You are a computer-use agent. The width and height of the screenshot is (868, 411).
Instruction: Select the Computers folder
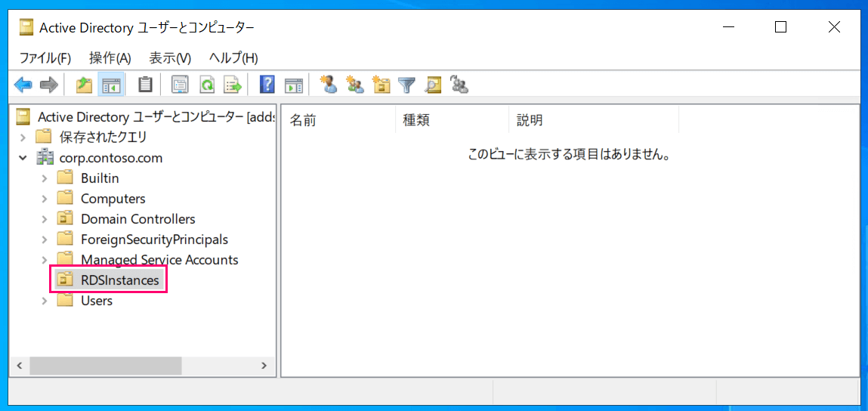click(x=113, y=199)
